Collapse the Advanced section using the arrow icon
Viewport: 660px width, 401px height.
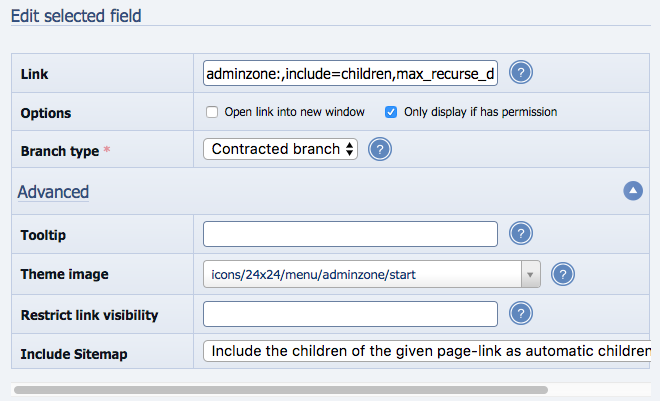pos(632,191)
